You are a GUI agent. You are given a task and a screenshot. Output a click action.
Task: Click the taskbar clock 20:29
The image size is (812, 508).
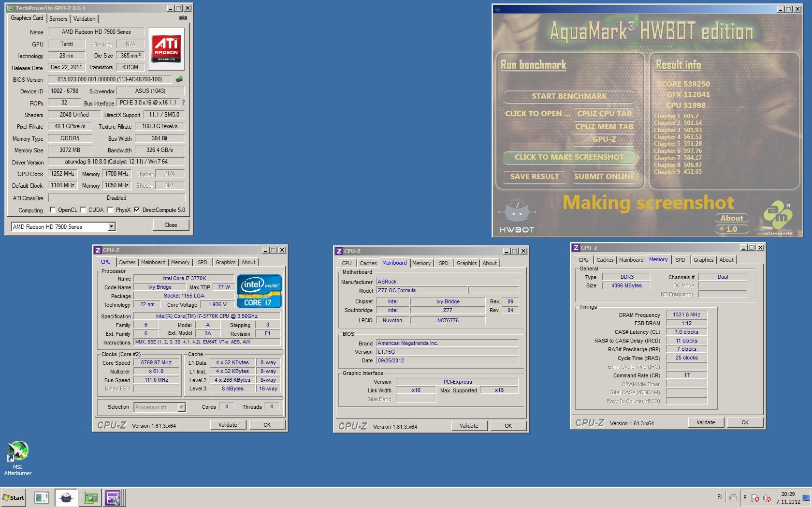[788, 494]
